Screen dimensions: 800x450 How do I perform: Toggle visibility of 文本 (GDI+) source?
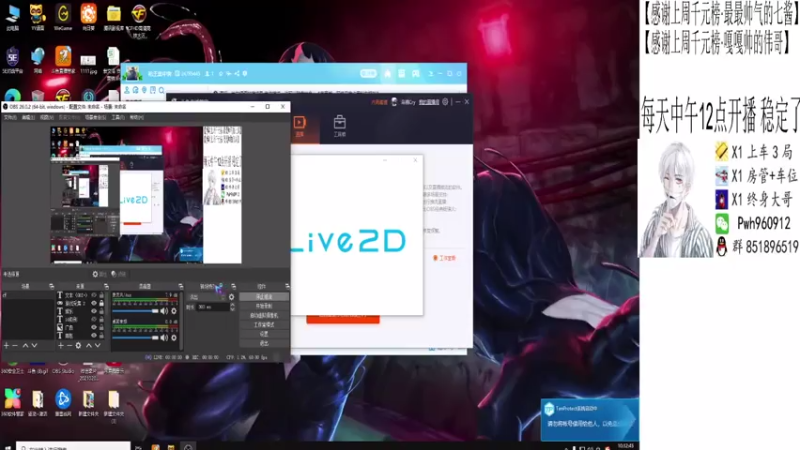[x=94, y=295]
